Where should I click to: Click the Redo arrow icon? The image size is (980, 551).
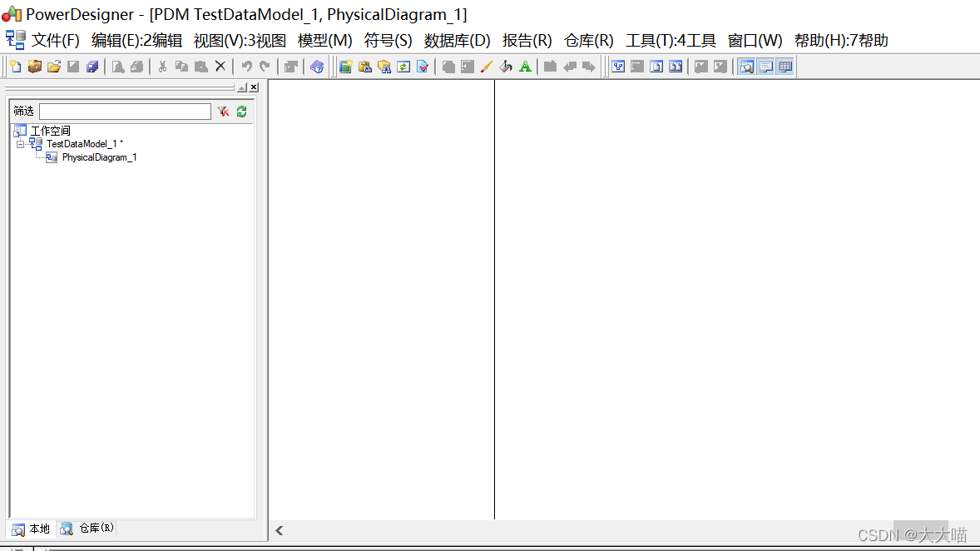tap(265, 67)
